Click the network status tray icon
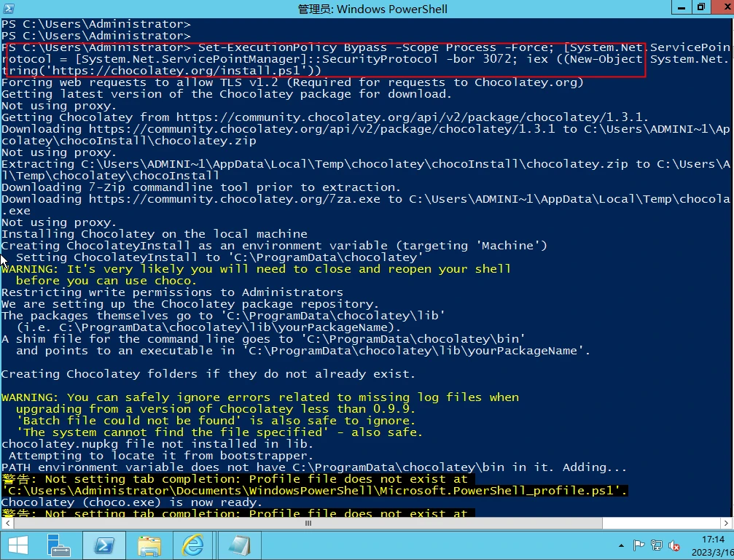Screen dimensions: 734x560 (x=657, y=545)
